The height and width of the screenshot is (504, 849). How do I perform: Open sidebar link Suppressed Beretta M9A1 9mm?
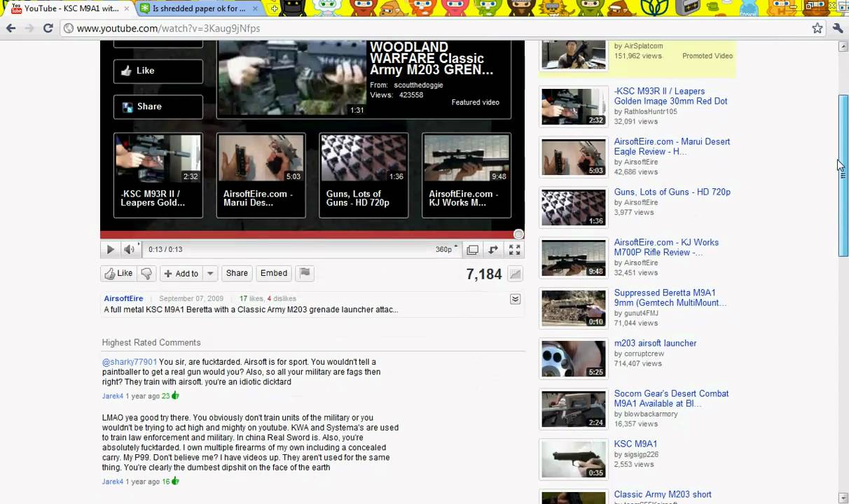[670, 297]
